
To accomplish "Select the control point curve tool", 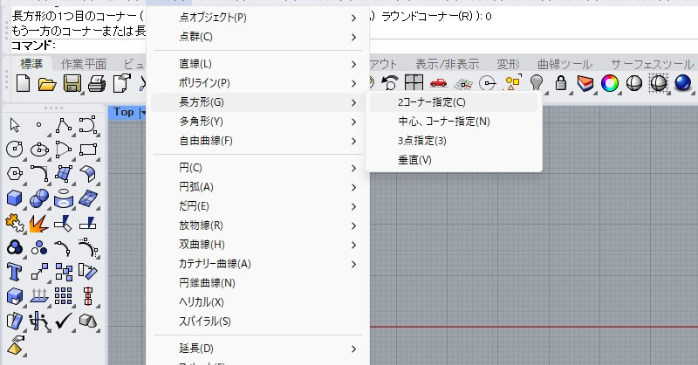I will tap(88, 125).
